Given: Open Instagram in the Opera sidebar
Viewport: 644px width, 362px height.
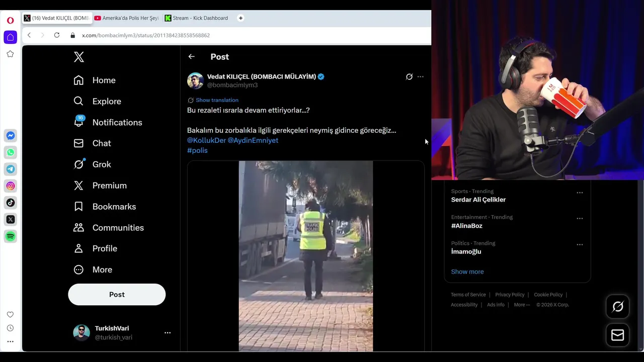Looking at the screenshot, I should [x=11, y=186].
